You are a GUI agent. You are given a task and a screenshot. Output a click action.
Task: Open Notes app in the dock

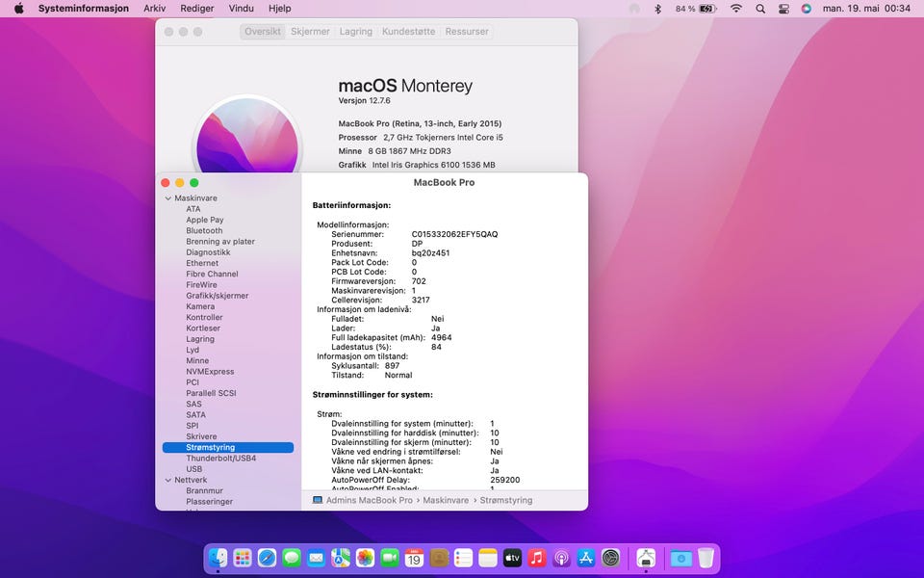(488, 558)
